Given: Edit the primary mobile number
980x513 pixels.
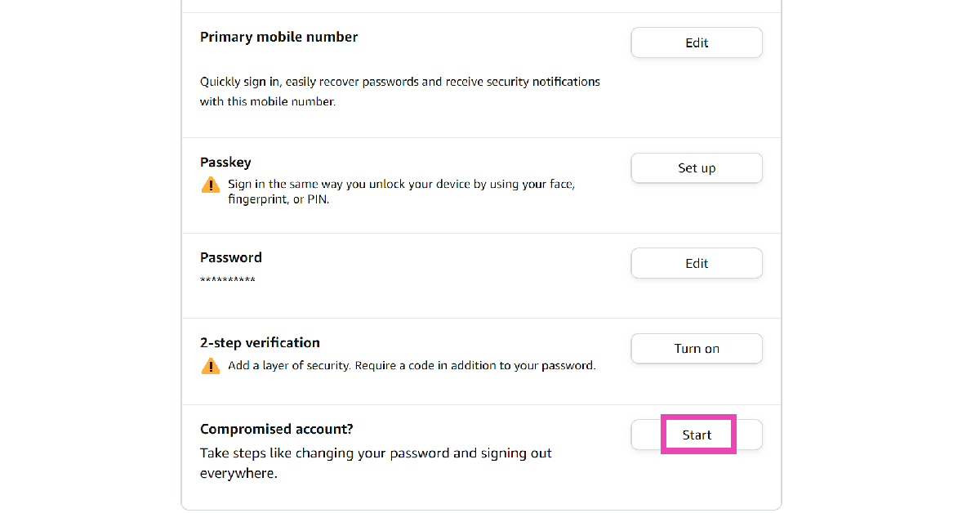Looking at the screenshot, I should coord(697,42).
